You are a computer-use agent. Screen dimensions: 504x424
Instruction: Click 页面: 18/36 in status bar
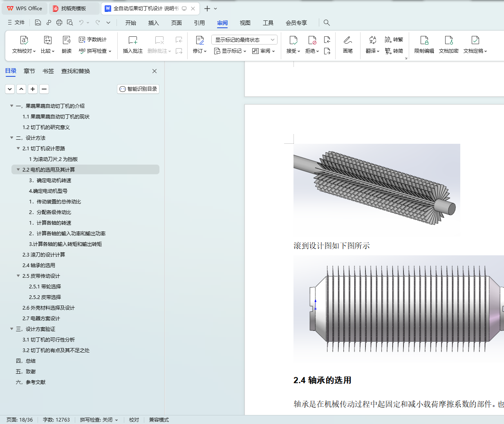[20, 420]
